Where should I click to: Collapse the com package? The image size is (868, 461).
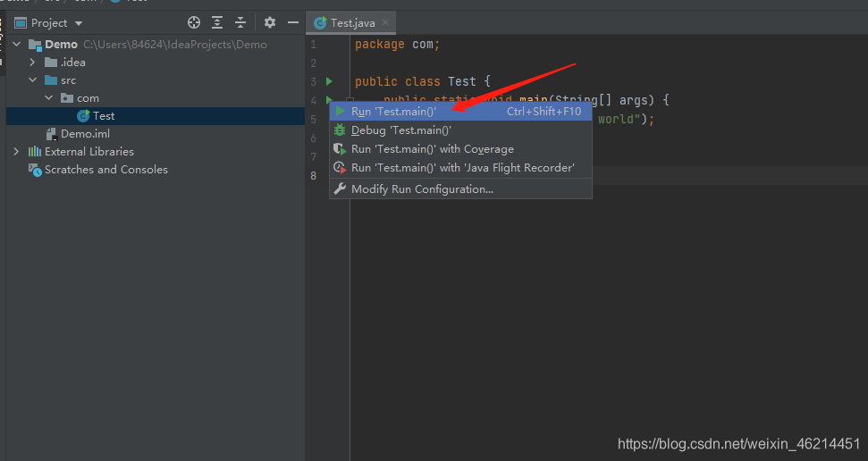(x=48, y=98)
